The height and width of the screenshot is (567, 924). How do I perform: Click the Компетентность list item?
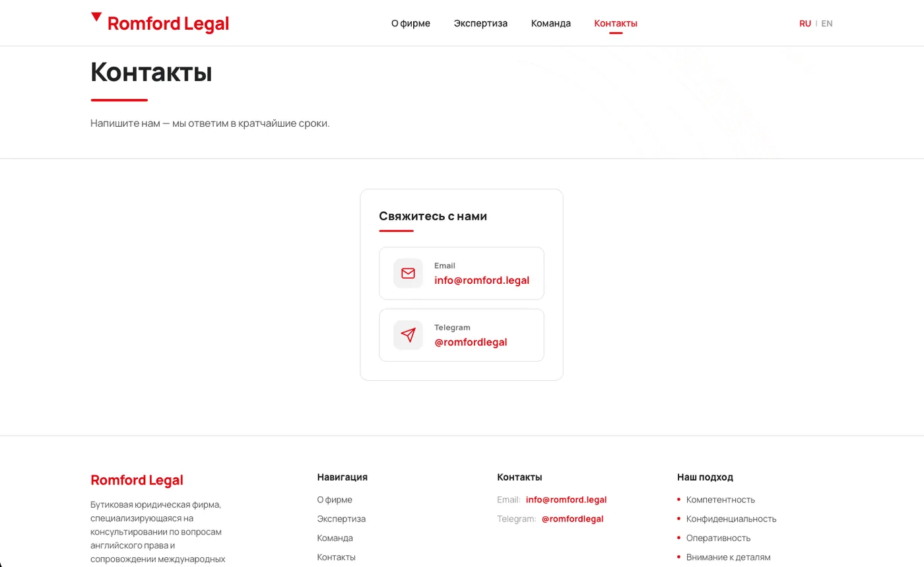(720, 500)
